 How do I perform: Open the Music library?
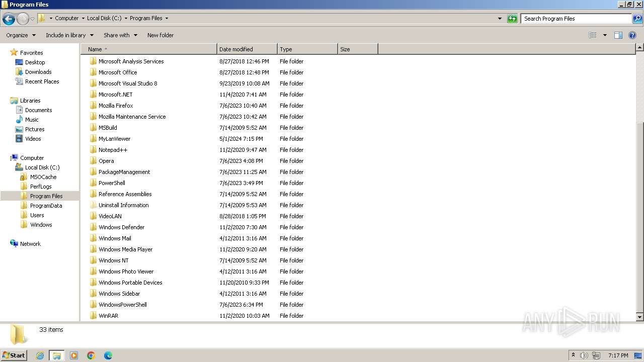(x=32, y=120)
